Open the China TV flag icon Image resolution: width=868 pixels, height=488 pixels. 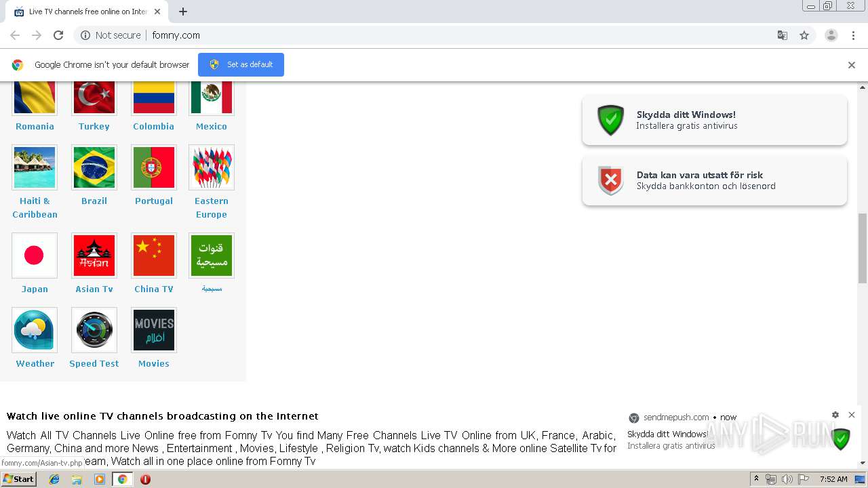tap(154, 256)
